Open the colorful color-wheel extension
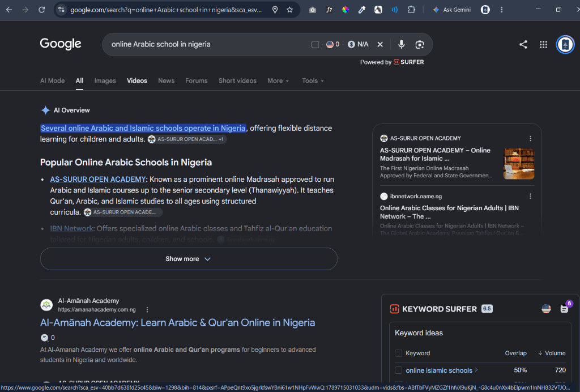The width and height of the screenshot is (580, 392). (x=346, y=10)
